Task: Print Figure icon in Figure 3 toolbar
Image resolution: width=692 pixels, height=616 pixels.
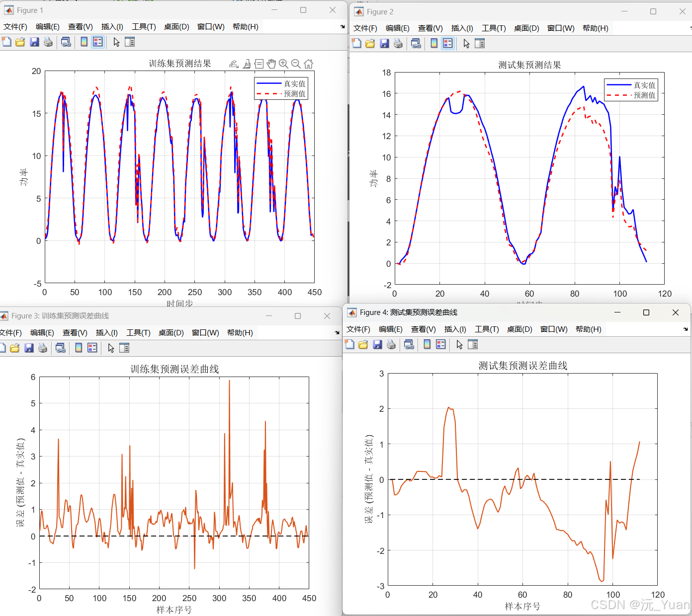Action: click(x=43, y=348)
